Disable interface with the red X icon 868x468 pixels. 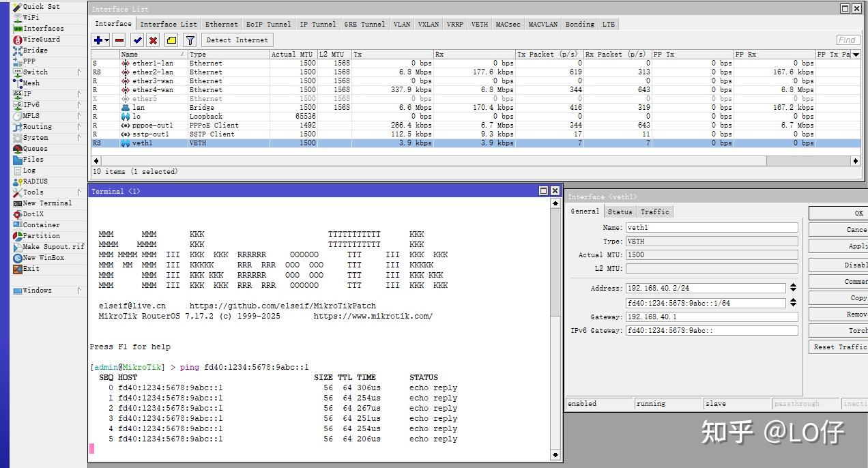pos(151,40)
